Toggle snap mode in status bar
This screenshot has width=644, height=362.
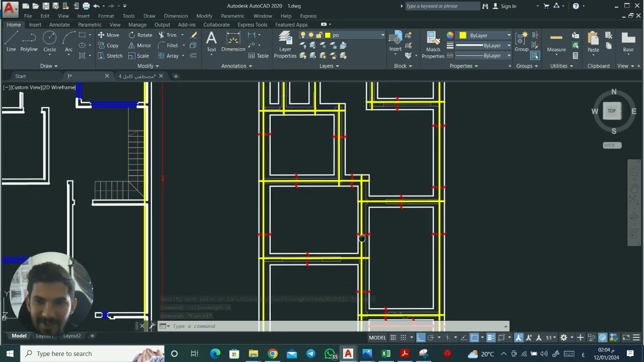tap(404, 337)
